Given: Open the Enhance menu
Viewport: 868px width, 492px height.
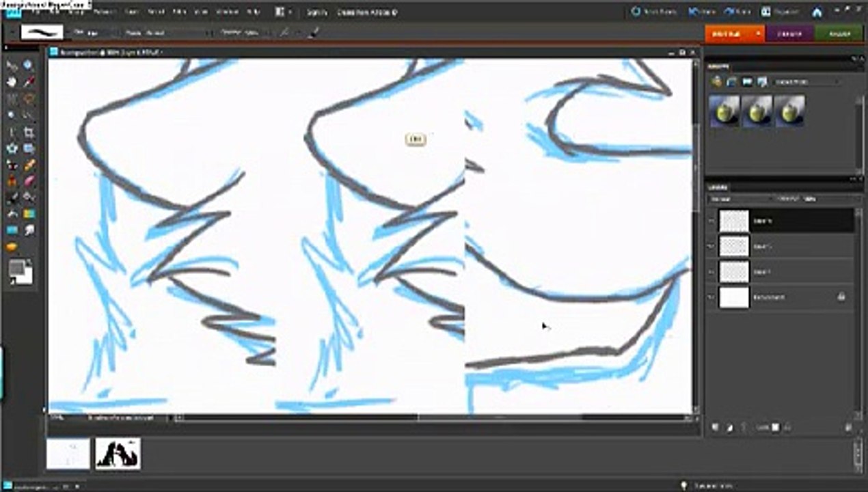Looking at the screenshot, I should (105, 12).
